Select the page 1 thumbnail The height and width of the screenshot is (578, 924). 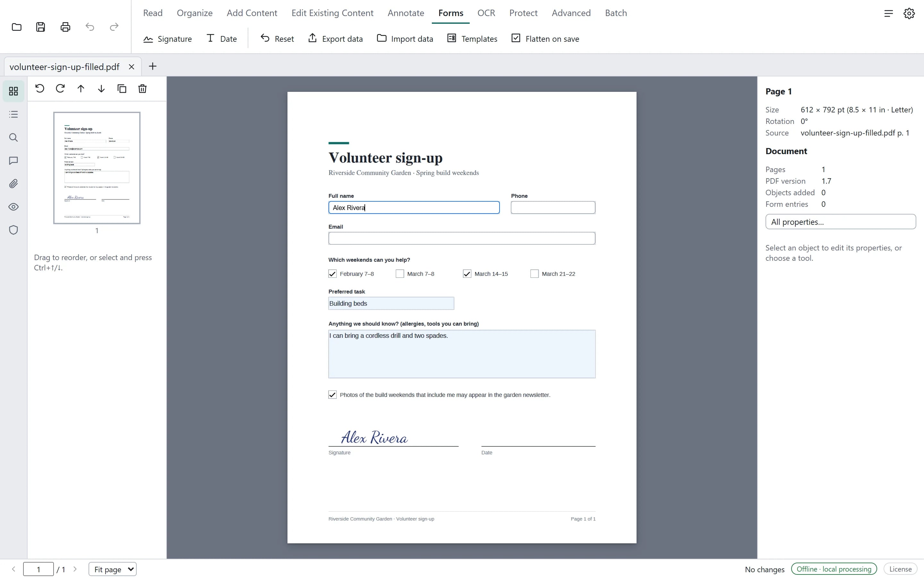(x=97, y=168)
